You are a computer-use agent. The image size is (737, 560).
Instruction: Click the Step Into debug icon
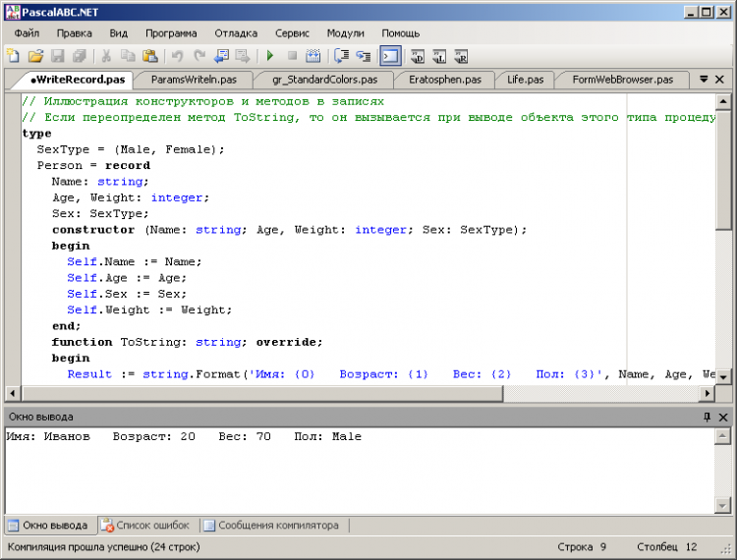click(x=364, y=56)
